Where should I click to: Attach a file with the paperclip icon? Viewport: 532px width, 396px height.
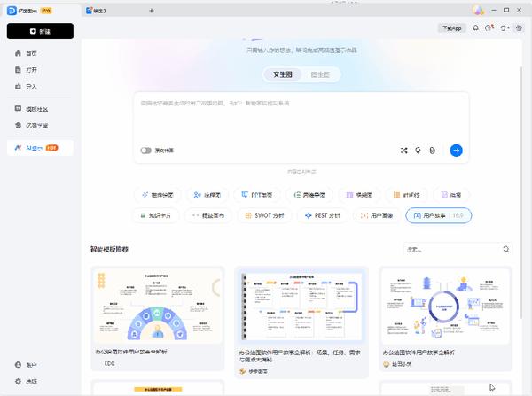coord(433,151)
